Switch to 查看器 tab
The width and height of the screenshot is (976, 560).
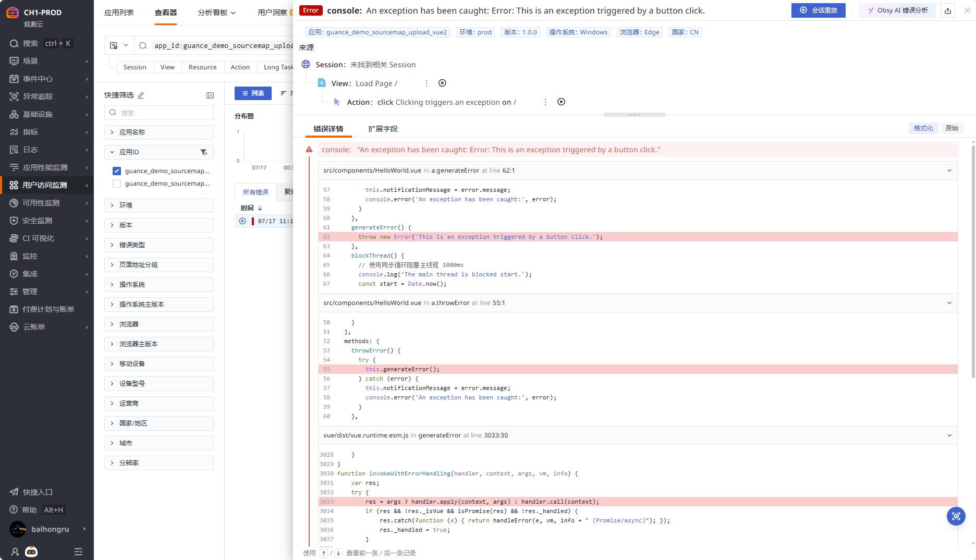point(166,13)
